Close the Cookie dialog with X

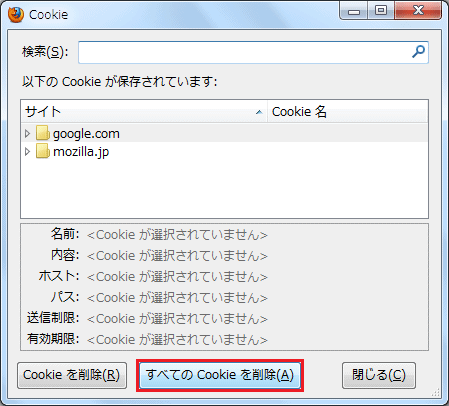coord(418,11)
